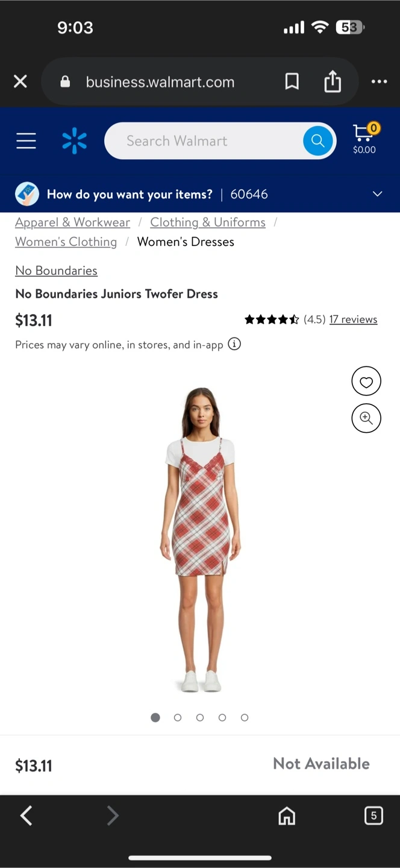
Task: Open the hamburger navigation menu
Action: (x=26, y=141)
